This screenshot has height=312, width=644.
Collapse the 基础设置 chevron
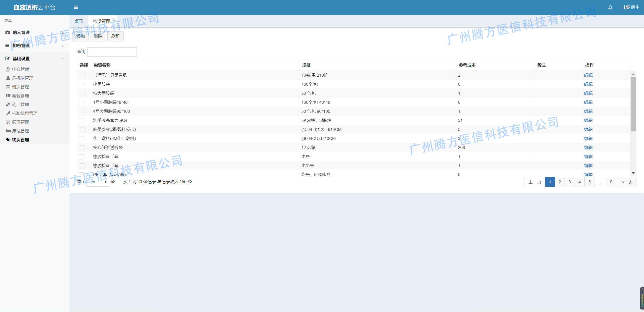pos(62,59)
